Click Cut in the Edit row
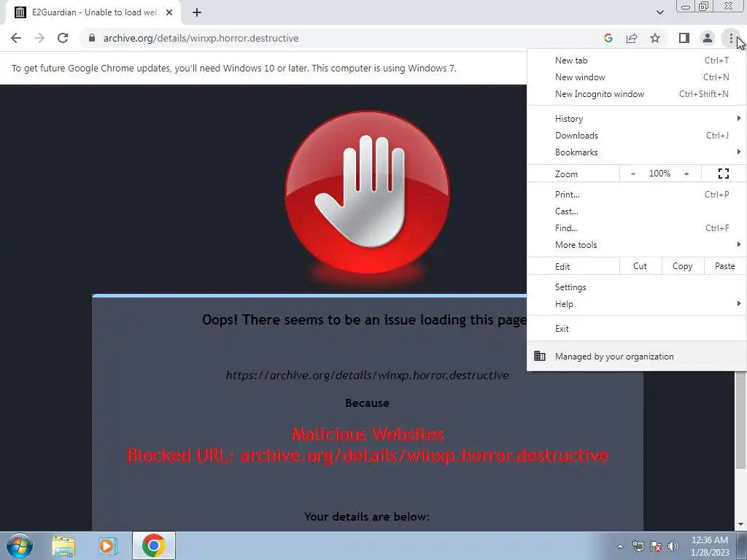This screenshot has height=560, width=747. coord(640,266)
